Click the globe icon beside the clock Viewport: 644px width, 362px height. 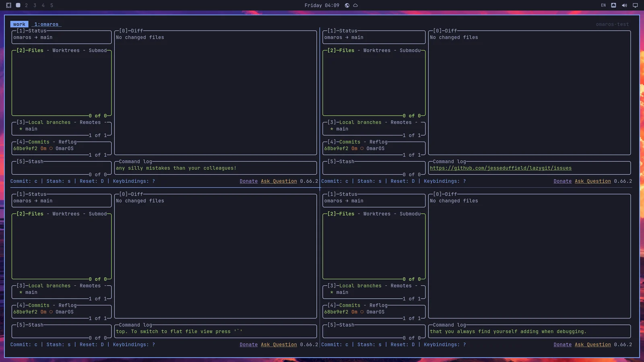pos(347,5)
